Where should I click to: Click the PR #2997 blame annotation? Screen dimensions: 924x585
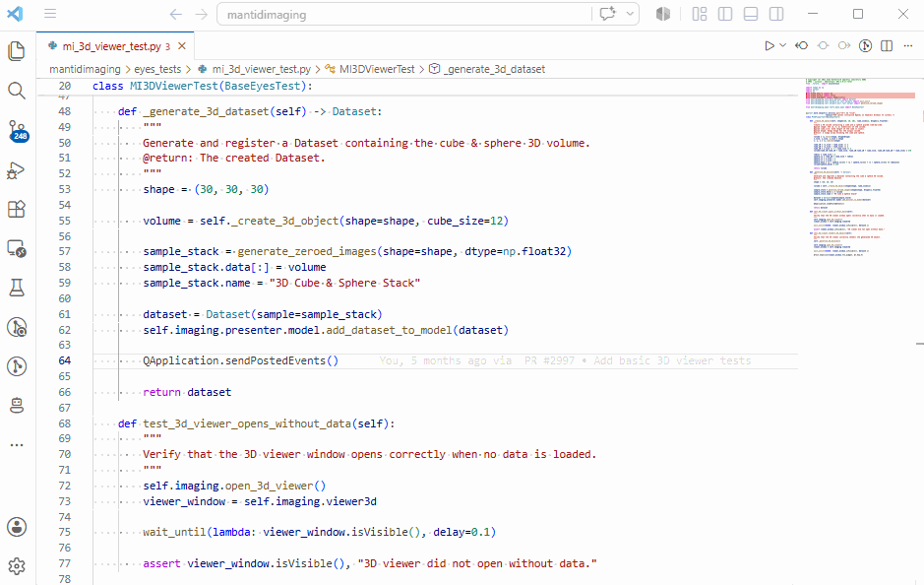(x=549, y=360)
